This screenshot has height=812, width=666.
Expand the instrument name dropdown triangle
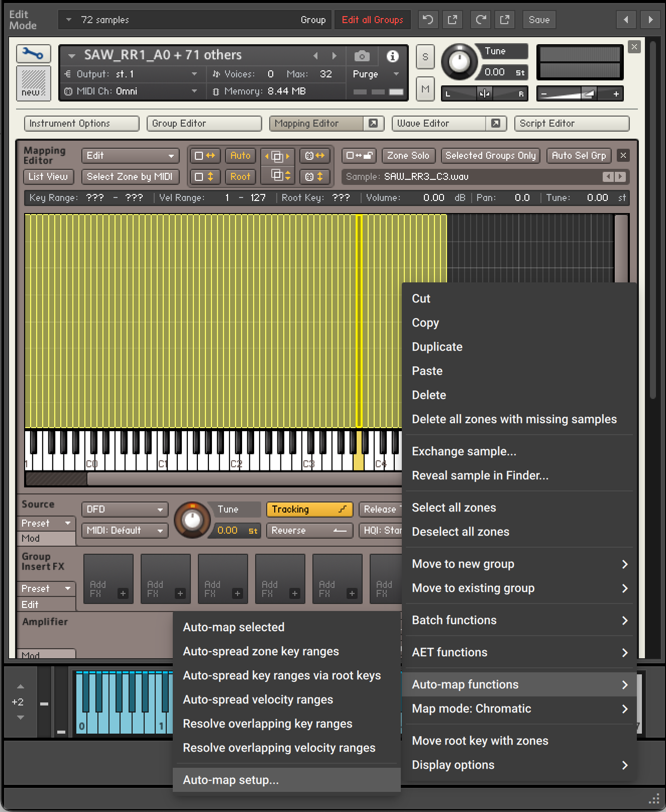tap(72, 56)
